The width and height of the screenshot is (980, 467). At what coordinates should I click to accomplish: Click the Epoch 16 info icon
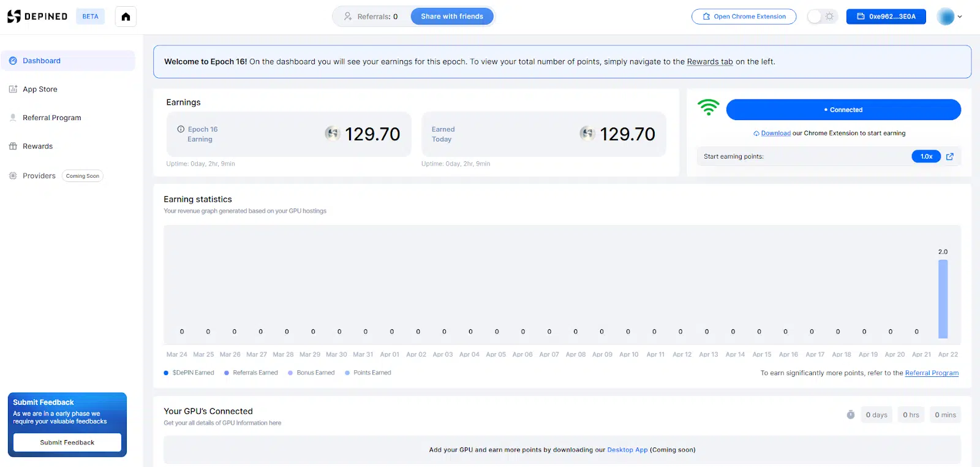click(x=181, y=129)
